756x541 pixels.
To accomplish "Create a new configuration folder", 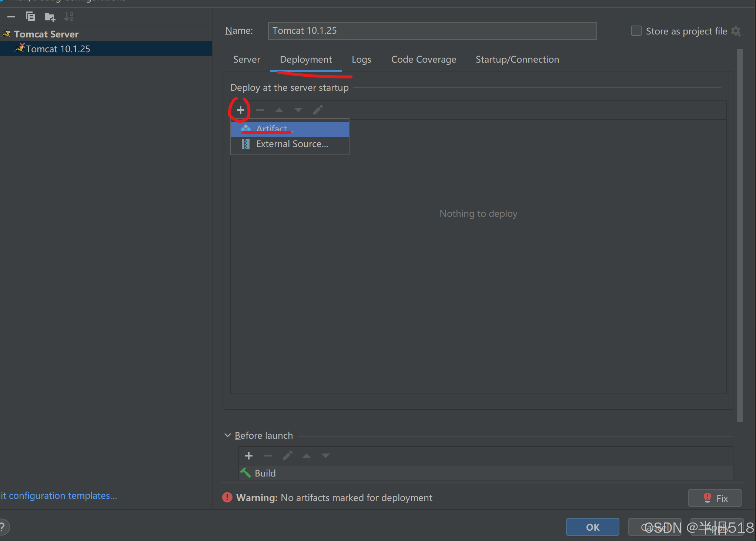I will tap(50, 17).
